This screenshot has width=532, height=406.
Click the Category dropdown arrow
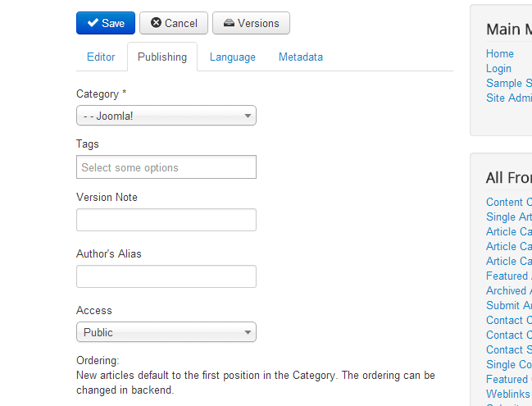click(x=248, y=116)
